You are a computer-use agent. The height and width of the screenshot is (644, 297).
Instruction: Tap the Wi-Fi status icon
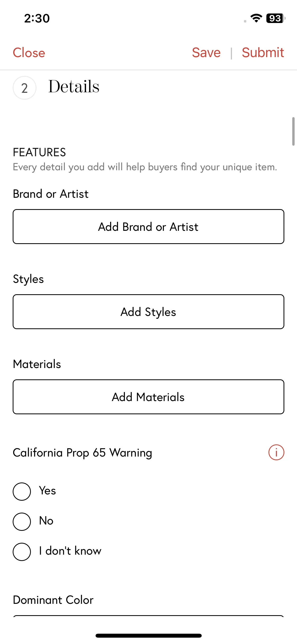pos(256,18)
